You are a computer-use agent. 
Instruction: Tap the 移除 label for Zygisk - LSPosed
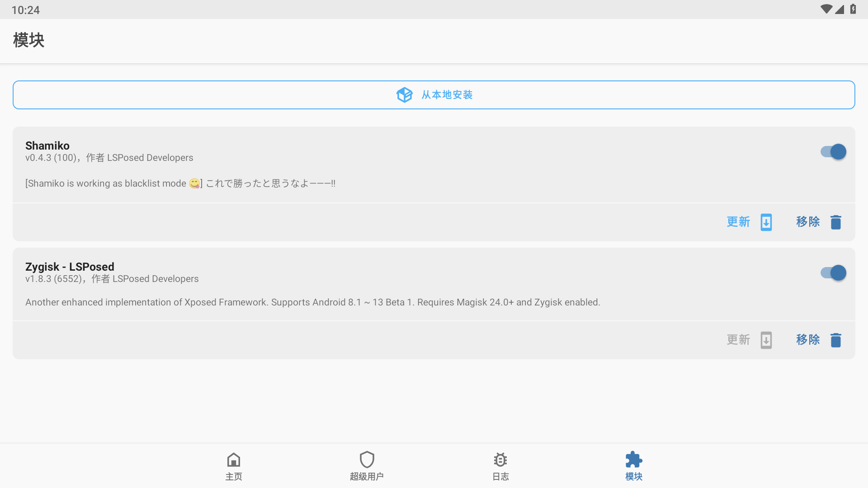(808, 340)
